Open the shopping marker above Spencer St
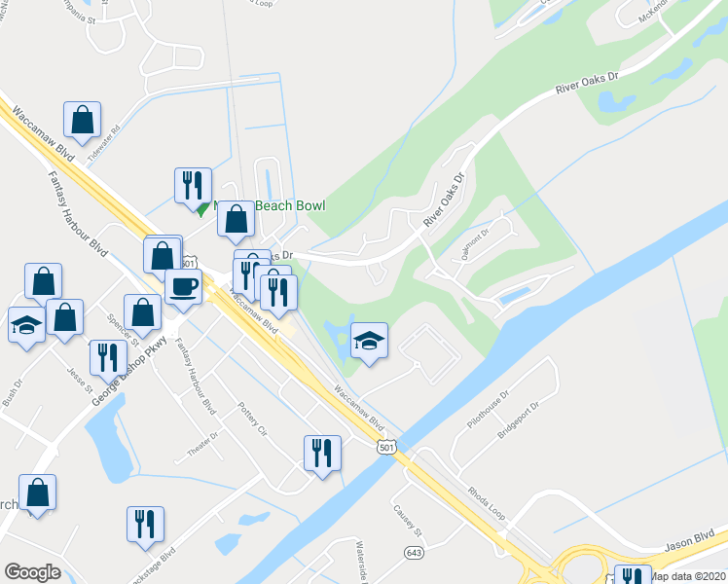Screen dimensions: 728x584 point(142,315)
